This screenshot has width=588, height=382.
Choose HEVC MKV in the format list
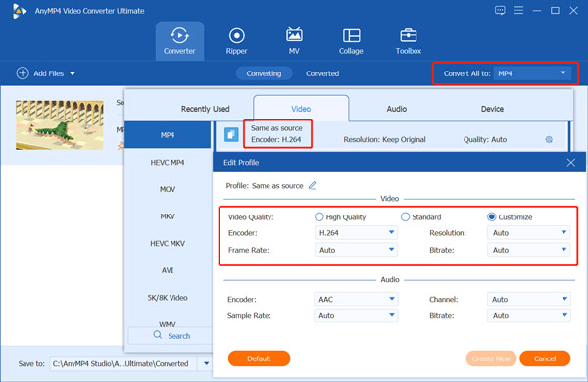(x=168, y=243)
